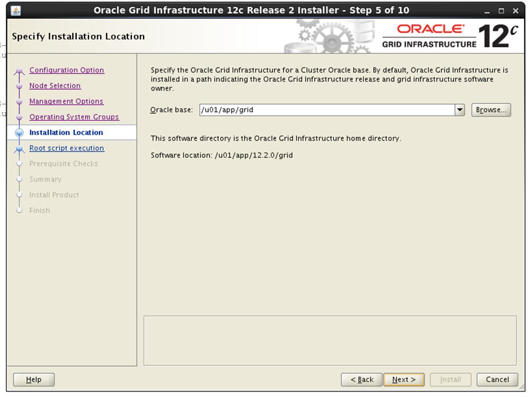This screenshot has width=532, height=397.
Task: Click the Next button
Action: tap(403, 380)
